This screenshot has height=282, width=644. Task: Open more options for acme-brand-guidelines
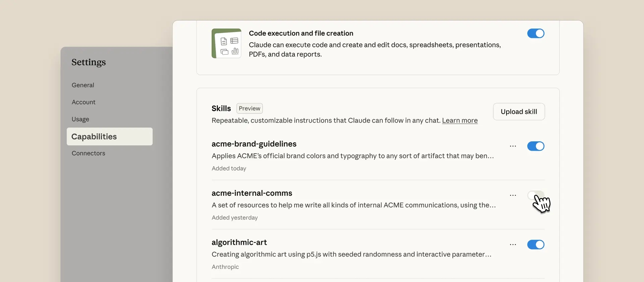coord(513,146)
